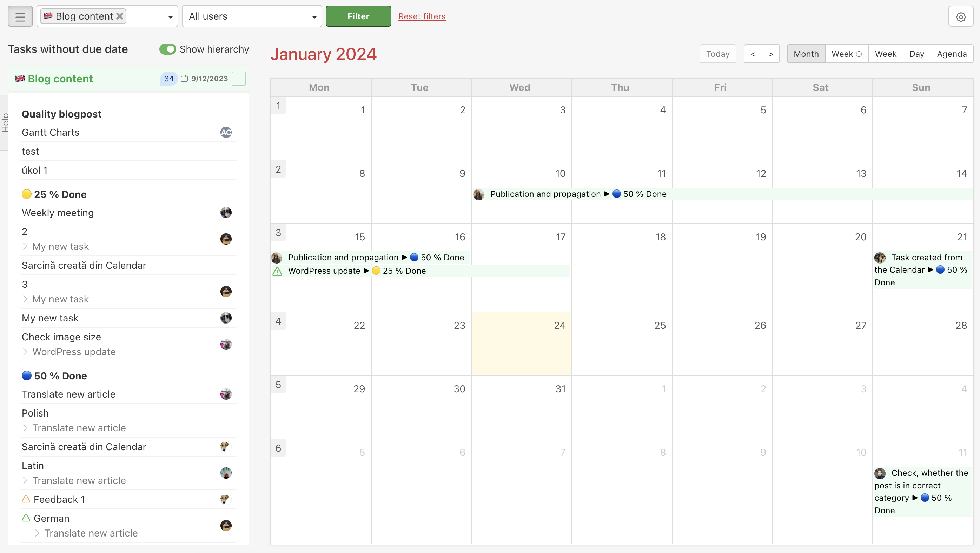This screenshot has height=553, width=980.
Task: Click the settings gear icon top-right
Action: [960, 16]
